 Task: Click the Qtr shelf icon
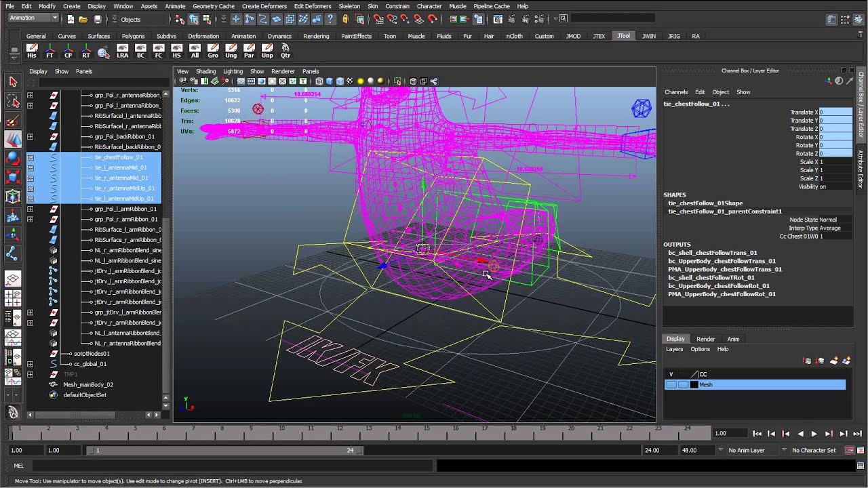coord(285,51)
